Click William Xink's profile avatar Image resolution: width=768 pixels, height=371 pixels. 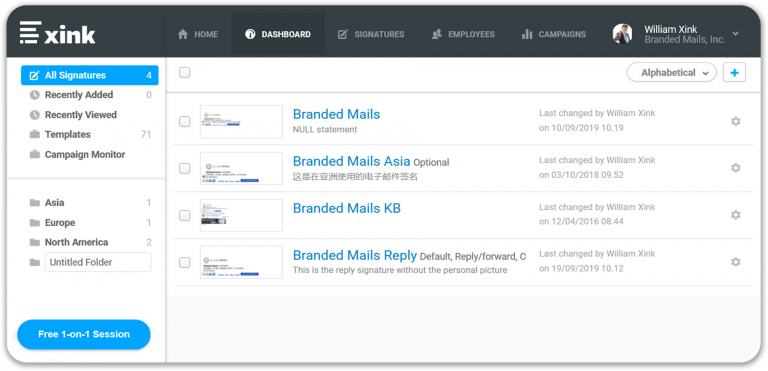(x=623, y=34)
